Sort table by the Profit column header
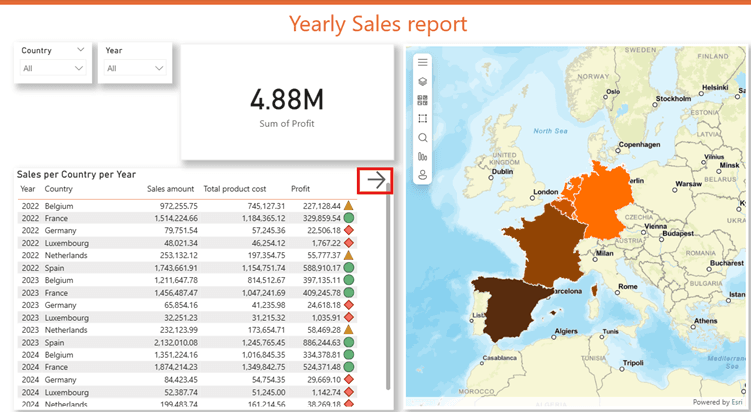The width and height of the screenshot is (751, 412). tap(300, 189)
